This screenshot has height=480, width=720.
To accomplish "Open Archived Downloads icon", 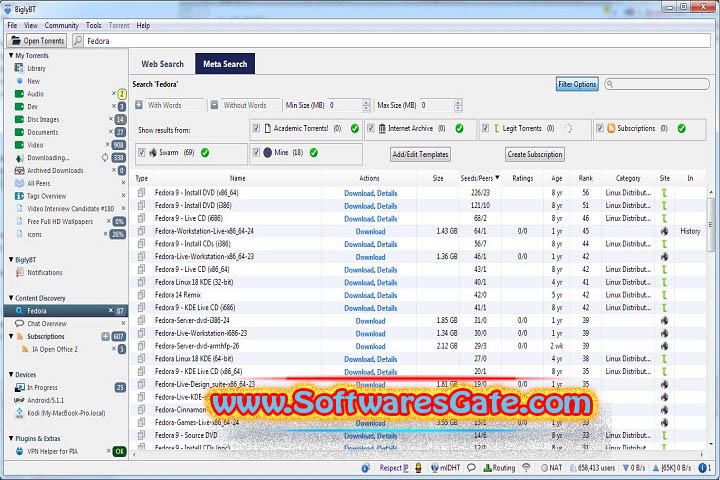I will click(x=19, y=170).
